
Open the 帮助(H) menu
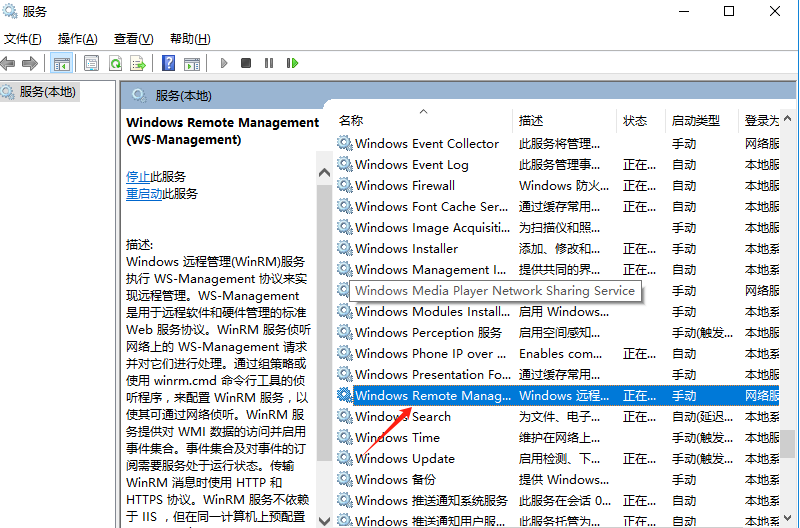(x=190, y=39)
